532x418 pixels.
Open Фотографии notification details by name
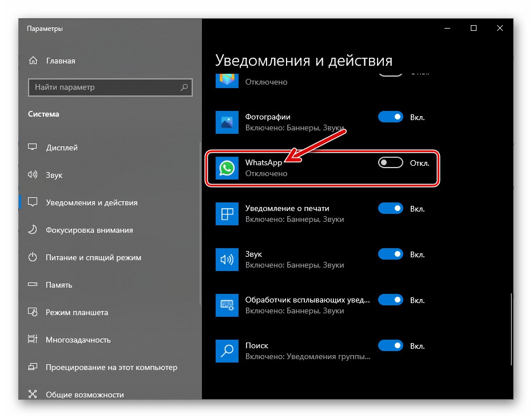(268, 117)
